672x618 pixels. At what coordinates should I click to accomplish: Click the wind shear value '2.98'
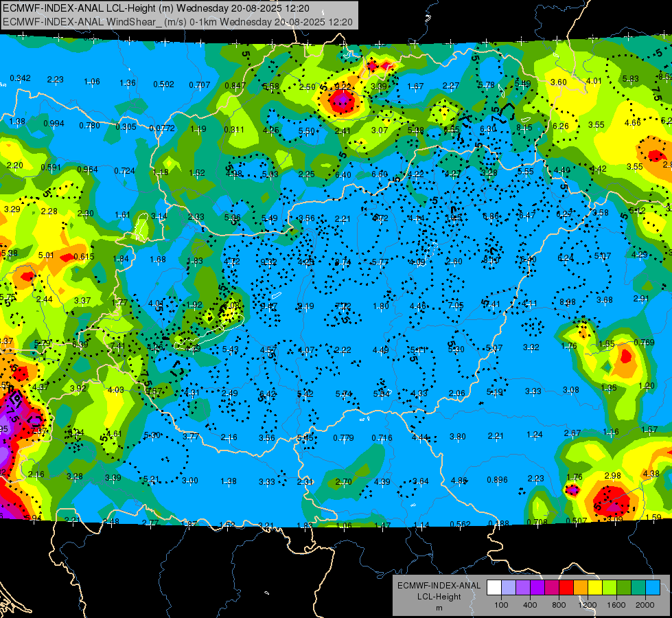[613, 475]
